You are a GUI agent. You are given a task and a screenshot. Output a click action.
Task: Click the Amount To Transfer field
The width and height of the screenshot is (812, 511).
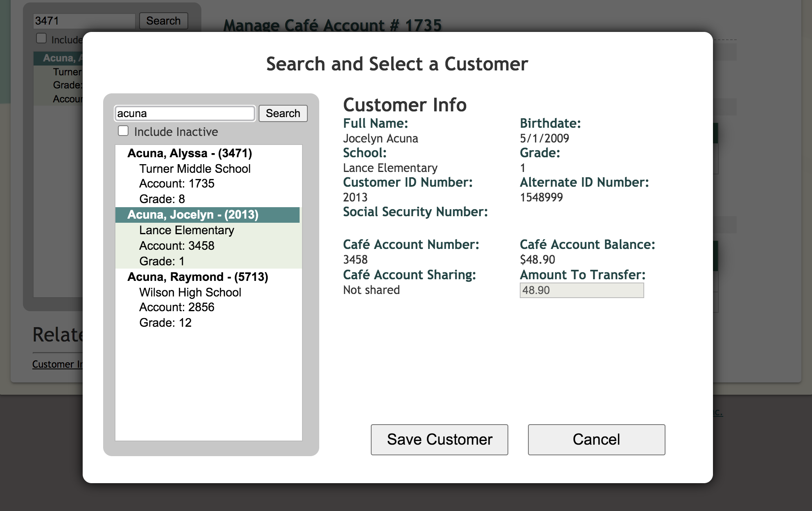[581, 290]
